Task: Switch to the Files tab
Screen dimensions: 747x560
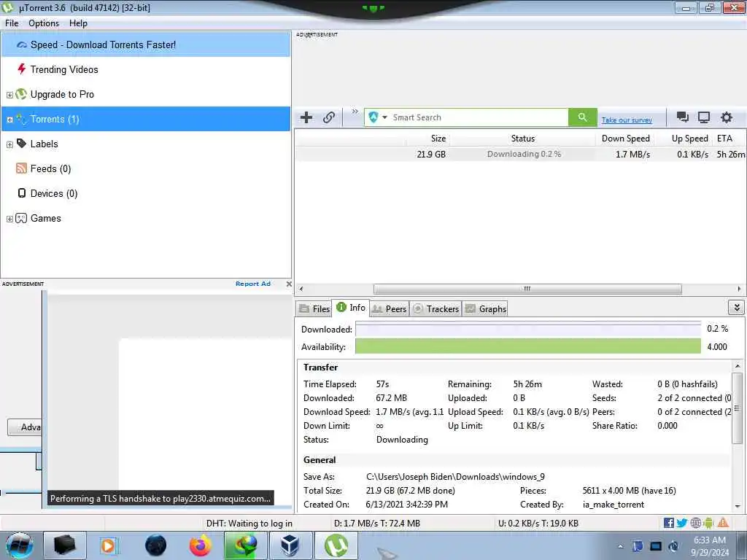Action: pos(314,308)
